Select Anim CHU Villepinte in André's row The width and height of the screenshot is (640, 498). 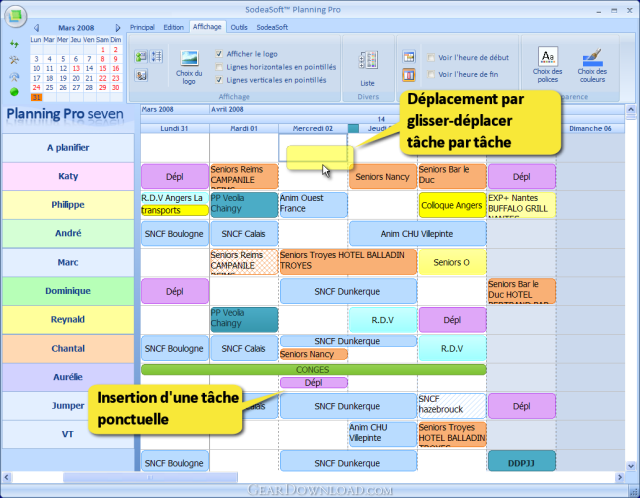point(418,234)
